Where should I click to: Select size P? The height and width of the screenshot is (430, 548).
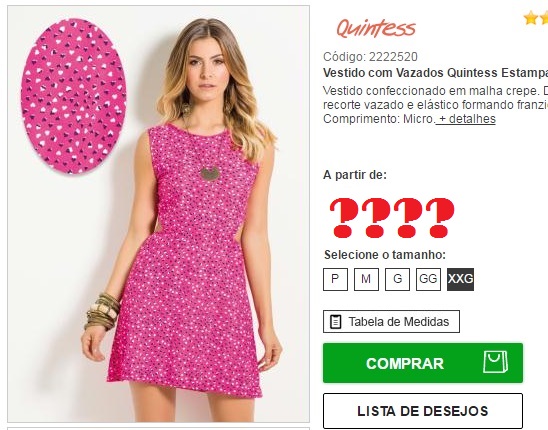[x=335, y=279]
